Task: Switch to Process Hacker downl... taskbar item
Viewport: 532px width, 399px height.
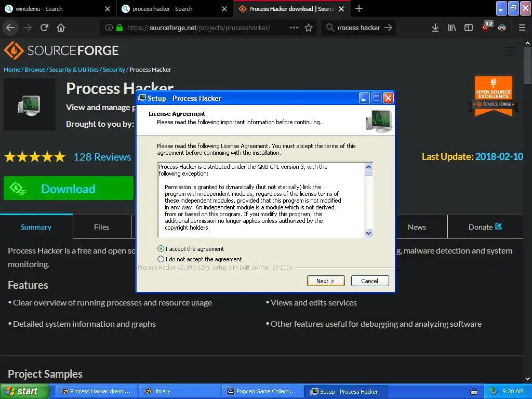Action: (x=96, y=391)
